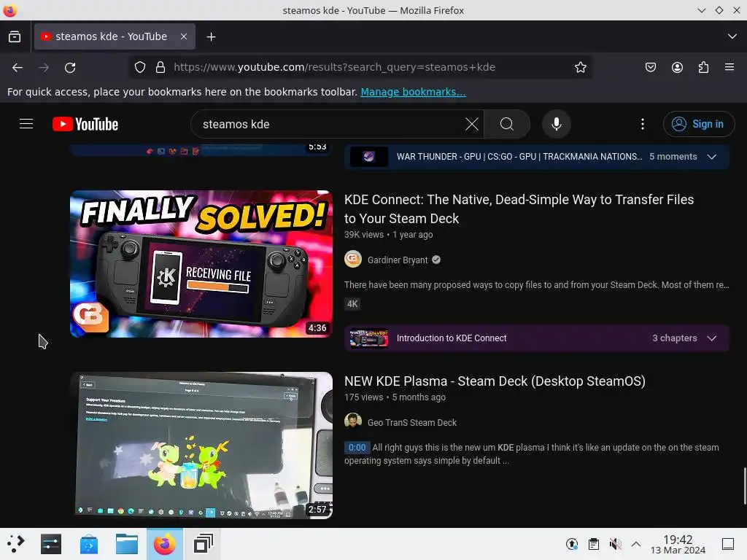Go forward one page in Firefox
Screen dimensions: 747x560
click(44, 68)
